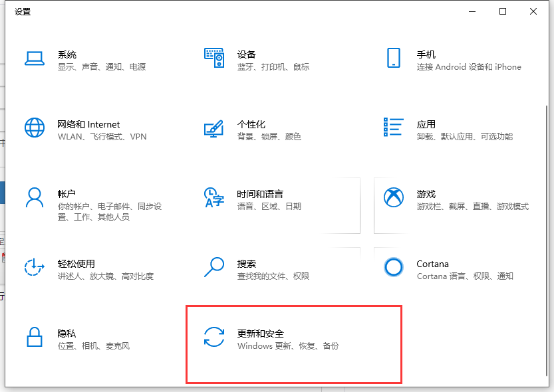The image size is (554, 392).
Task: Click the 系统 laptop icon
Action: click(x=35, y=59)
